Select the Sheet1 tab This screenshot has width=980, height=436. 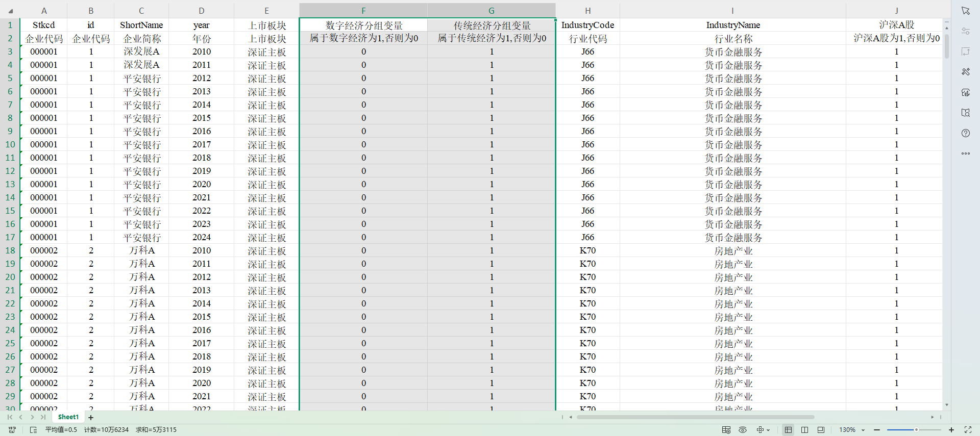pos(68,417)
